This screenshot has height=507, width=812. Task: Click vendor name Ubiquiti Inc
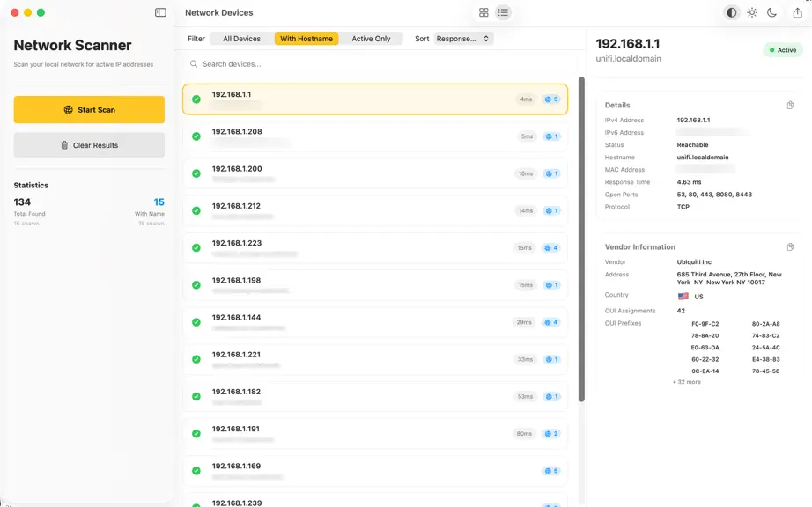694,261
